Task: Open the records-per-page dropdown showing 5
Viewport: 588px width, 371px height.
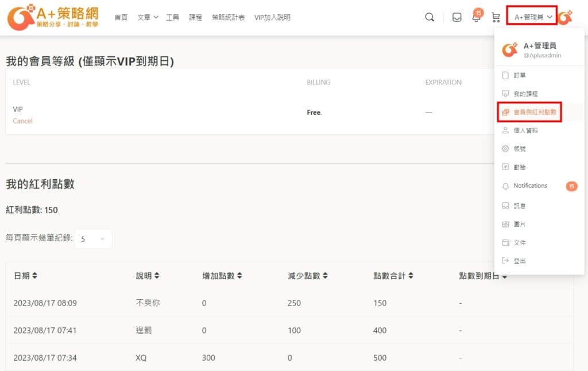Action: [93, 239]
